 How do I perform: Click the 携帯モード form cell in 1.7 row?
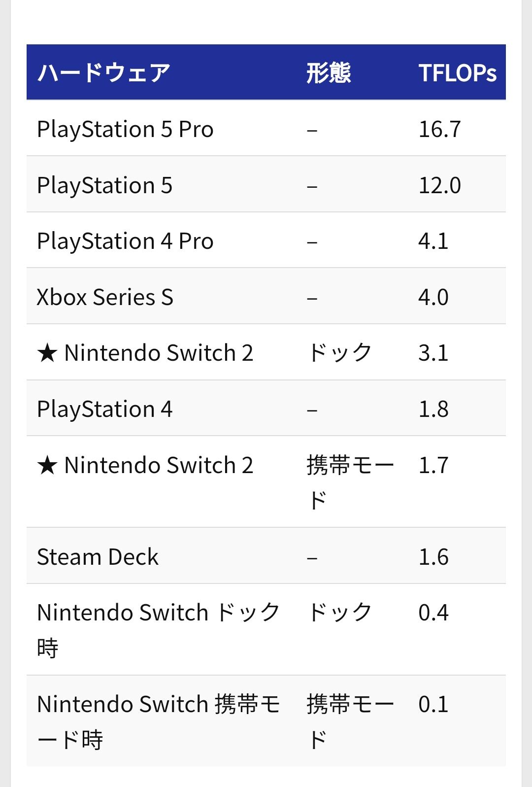coord(350,465)
